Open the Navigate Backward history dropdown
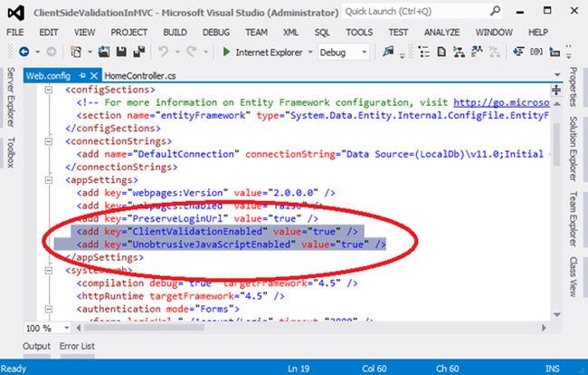The height and width of the screenshot is (375, 588). 37,52
